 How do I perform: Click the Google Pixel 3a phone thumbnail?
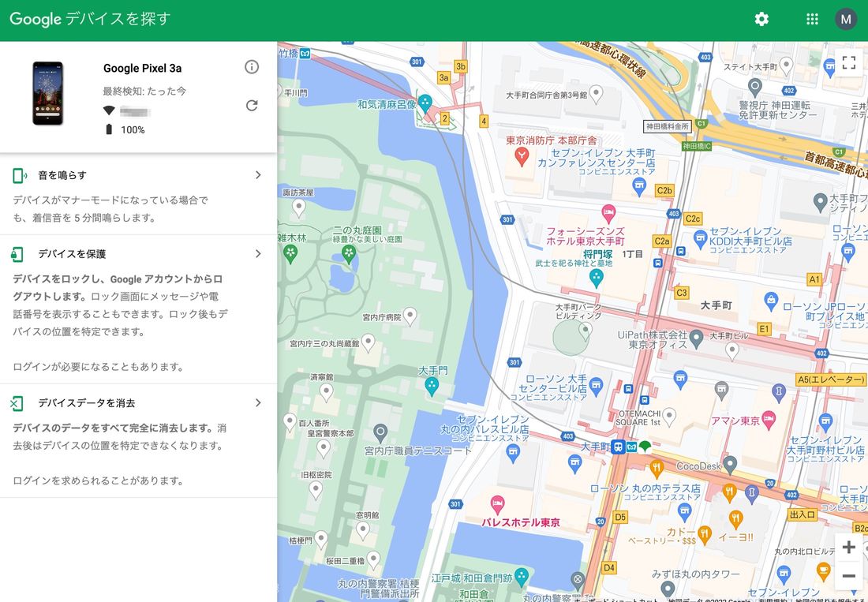tap(47, 93)
